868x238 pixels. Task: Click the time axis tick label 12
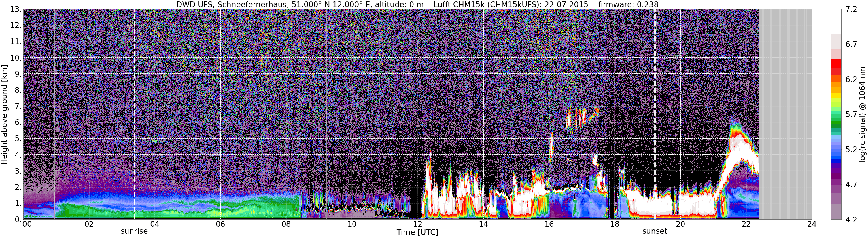(x=417, y=224)
